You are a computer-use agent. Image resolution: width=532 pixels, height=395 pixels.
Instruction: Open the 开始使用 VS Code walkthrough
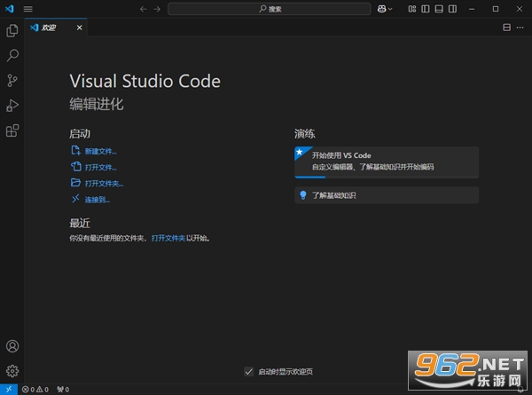point(387,162)
